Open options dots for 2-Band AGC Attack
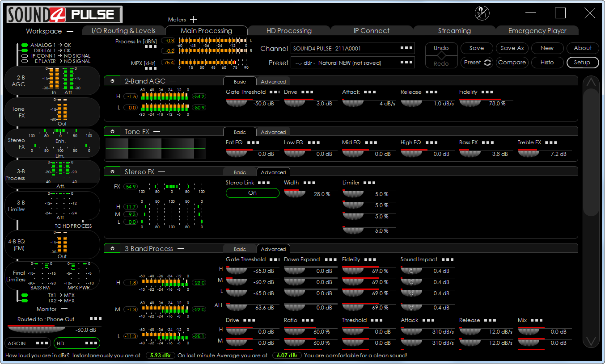605x364 pixels. click(x=370, y=92)
